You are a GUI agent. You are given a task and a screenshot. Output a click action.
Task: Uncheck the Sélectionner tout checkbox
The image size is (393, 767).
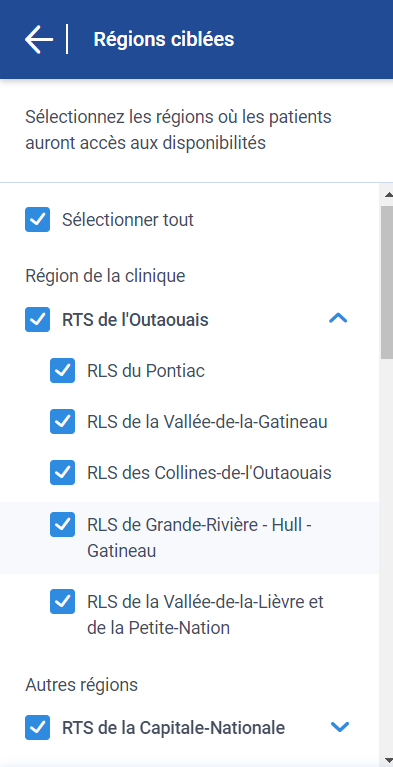pyautogui.click(x=38, y=220)
